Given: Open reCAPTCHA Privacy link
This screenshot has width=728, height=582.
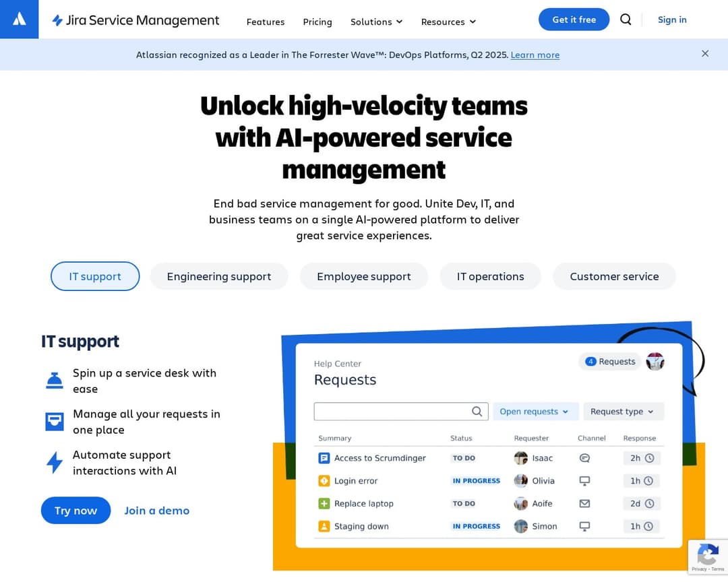Looking at the screenshot, I should point(699,569).
